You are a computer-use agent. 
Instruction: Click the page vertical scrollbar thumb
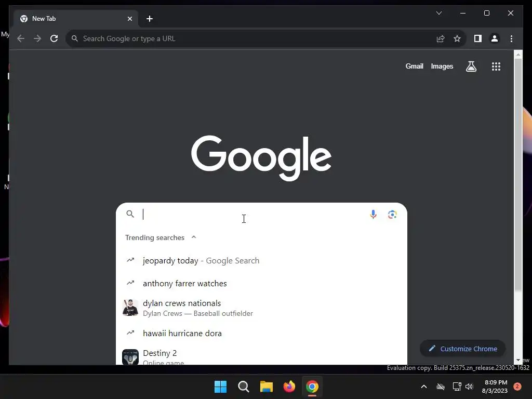(x=518, y=175)
